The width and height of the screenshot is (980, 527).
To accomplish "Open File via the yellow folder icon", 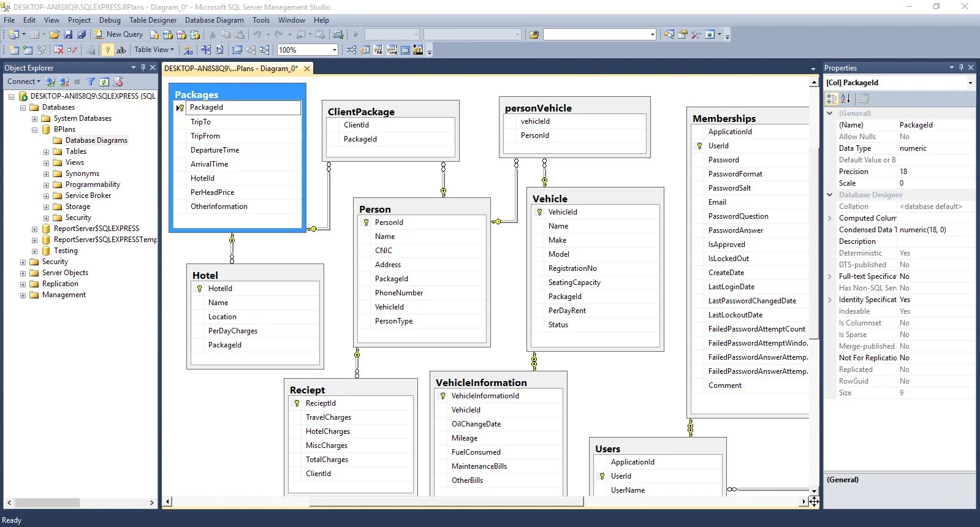I will [55, 34].
